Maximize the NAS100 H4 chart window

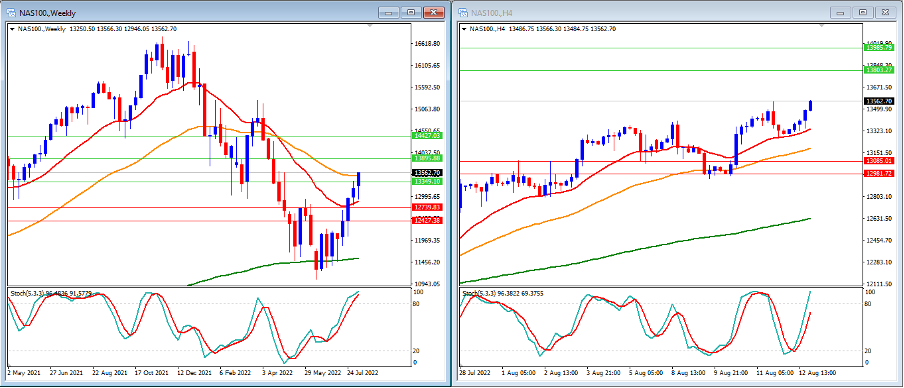click(x=863, y=12)
